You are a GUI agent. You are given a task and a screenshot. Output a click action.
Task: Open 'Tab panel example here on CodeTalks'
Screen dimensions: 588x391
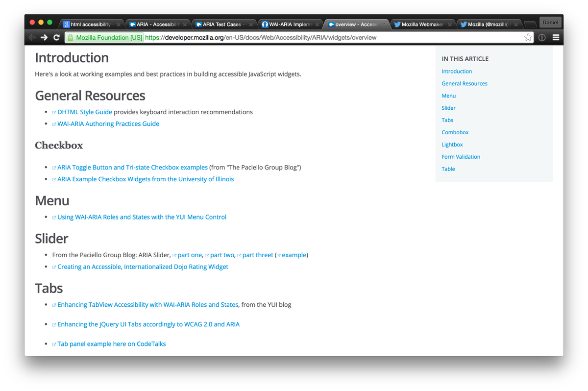(112, 343)
